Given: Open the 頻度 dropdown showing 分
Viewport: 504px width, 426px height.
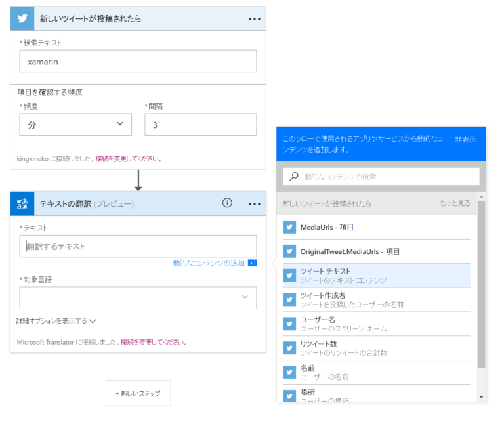Looking at the screenshot, I should tap(75, 125).
